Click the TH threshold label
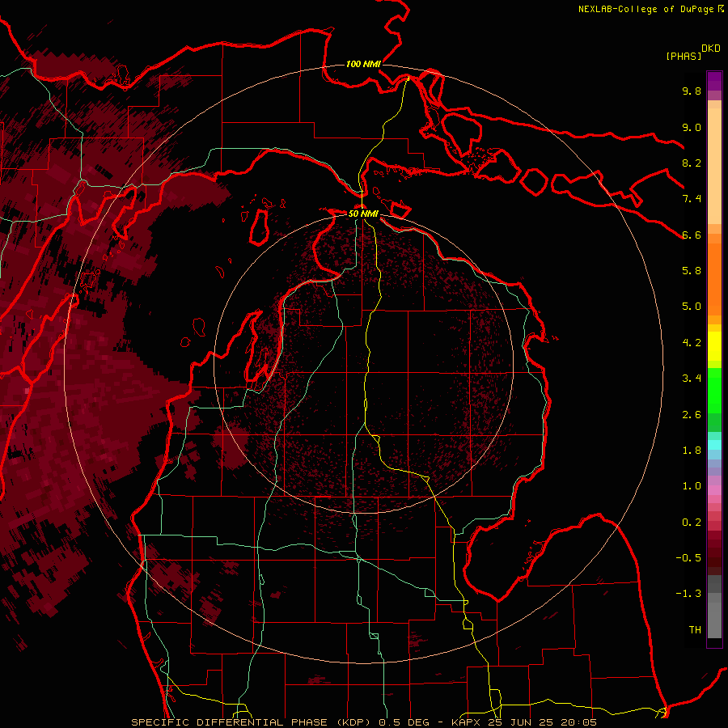The width and height of the screenshot is (728, 728). tap(695, 630)
